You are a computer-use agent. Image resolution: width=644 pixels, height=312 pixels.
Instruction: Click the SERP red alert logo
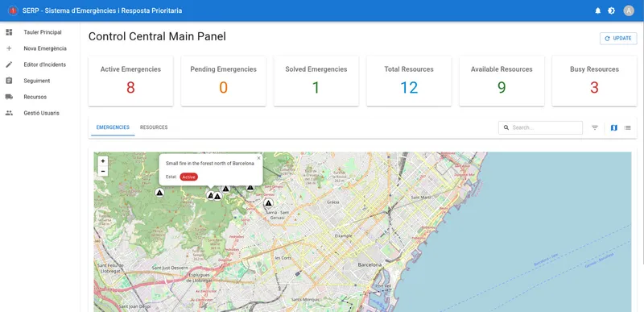click(x=12, y=10)
